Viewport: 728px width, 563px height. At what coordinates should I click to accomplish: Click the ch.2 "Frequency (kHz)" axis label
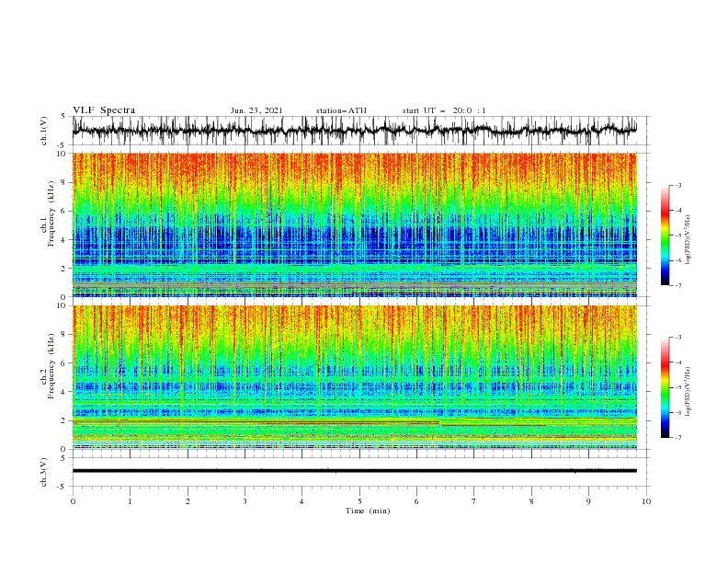(51, 365)
